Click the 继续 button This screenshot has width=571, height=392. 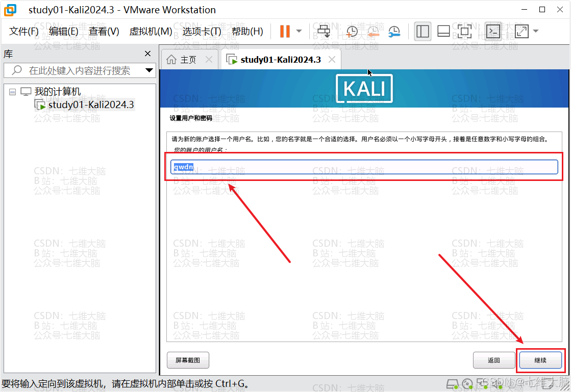pos(540,360)
